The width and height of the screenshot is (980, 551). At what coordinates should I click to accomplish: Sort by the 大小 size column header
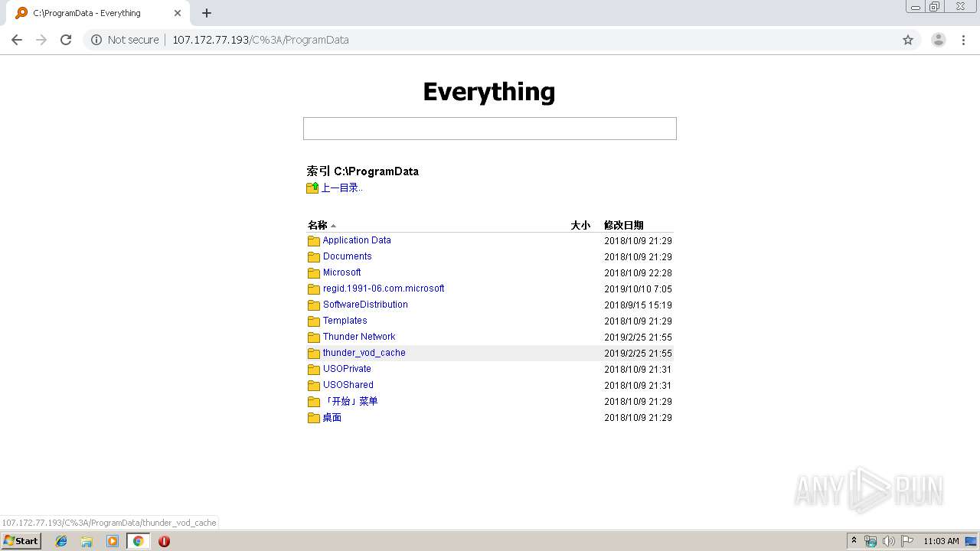coord(580,225)
